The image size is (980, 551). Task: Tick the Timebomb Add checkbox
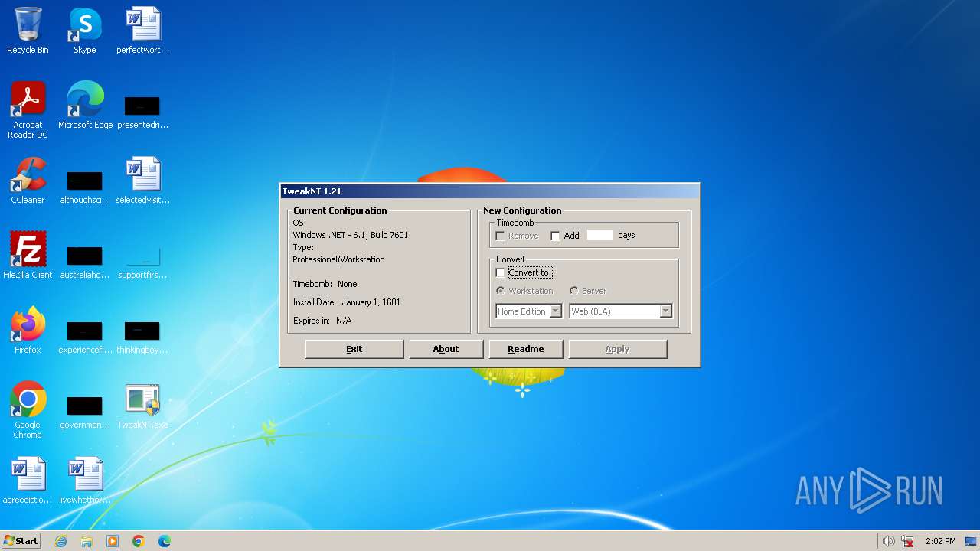click(555, 236)
